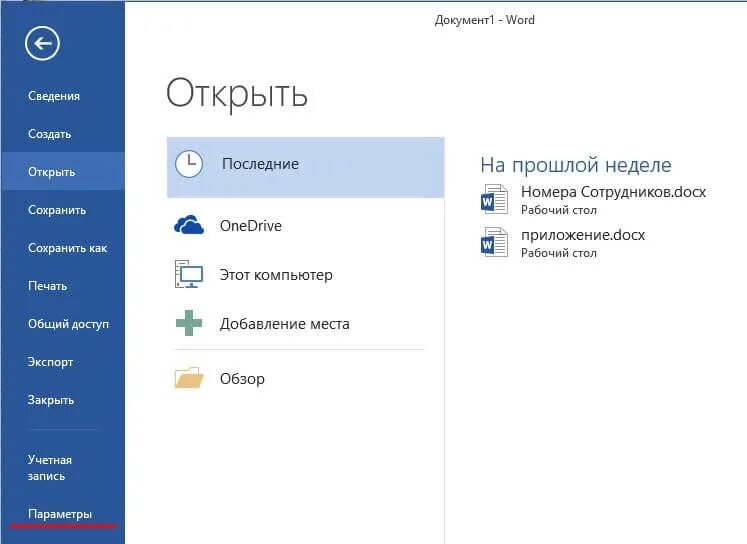Open the Сохранить как section
The image size is (747, 544).
[68, 248]
